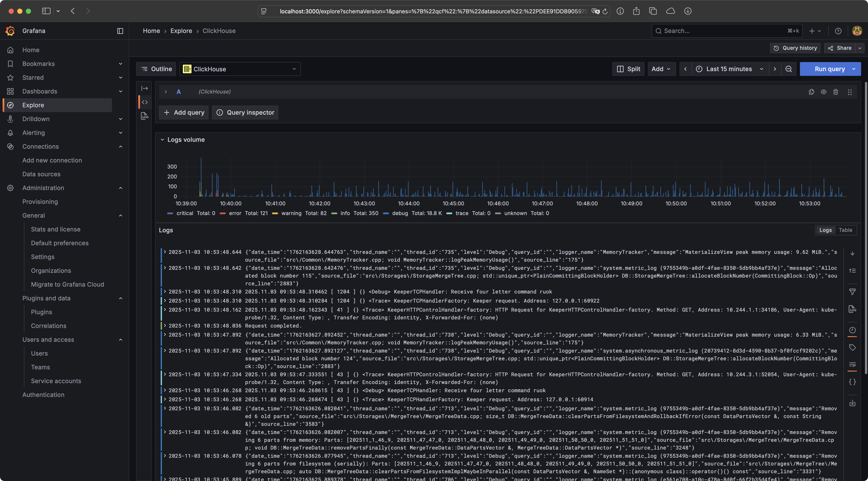
Task: Toggle debug series in logs volume legend
Action: 400,213
